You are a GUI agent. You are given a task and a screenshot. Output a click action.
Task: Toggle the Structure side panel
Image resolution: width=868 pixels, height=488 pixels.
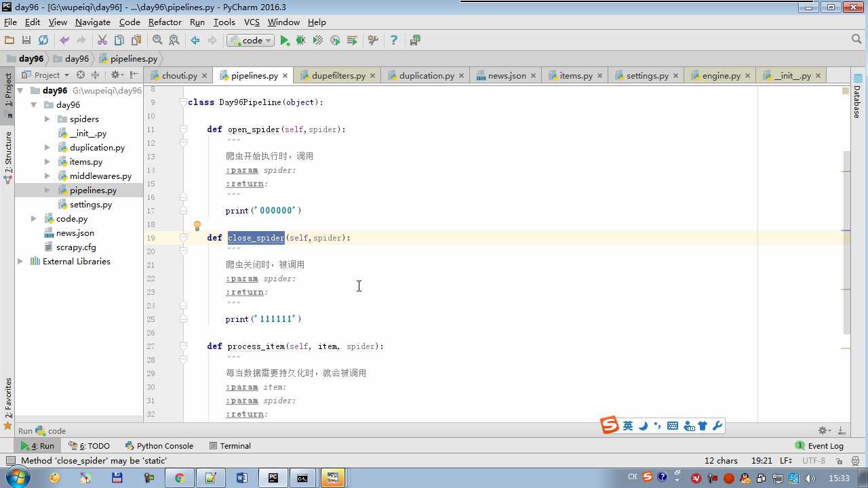(x=7, y=158)
